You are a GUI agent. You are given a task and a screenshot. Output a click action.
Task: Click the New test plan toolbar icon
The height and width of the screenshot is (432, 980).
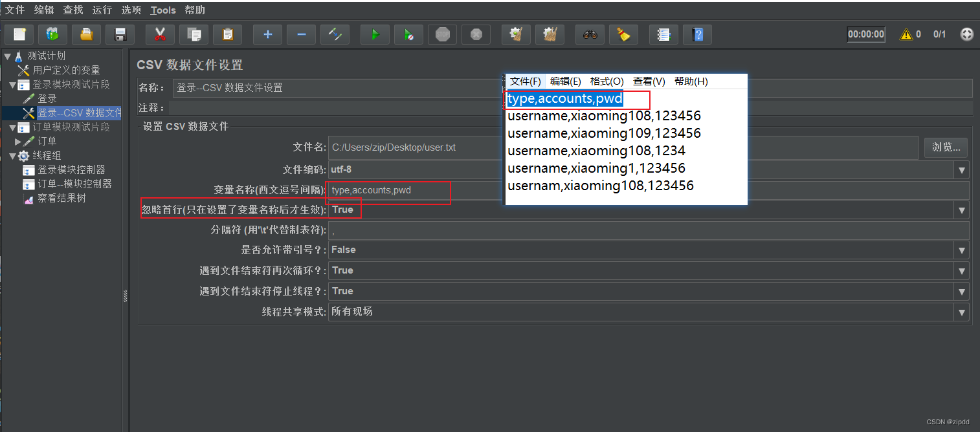coord(19,34)
